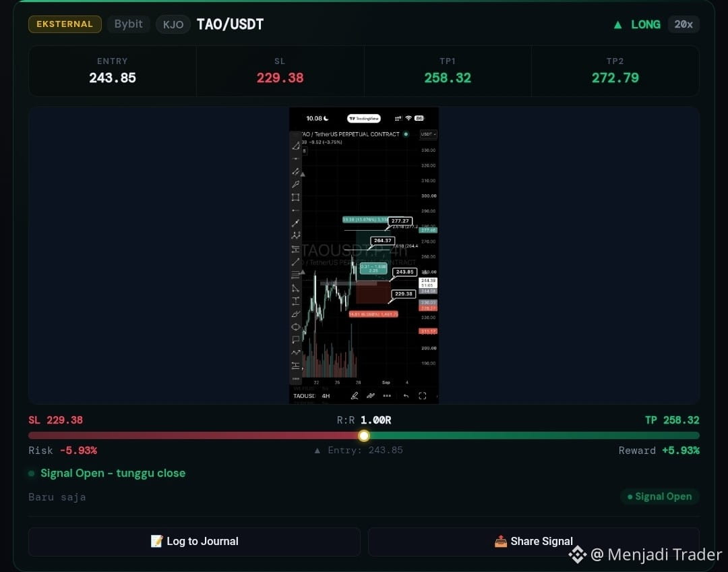Open the TAOUSD symbol selector in chart
Image resolution: width=728 pixels, height=572 pixels.
point(305,396)
